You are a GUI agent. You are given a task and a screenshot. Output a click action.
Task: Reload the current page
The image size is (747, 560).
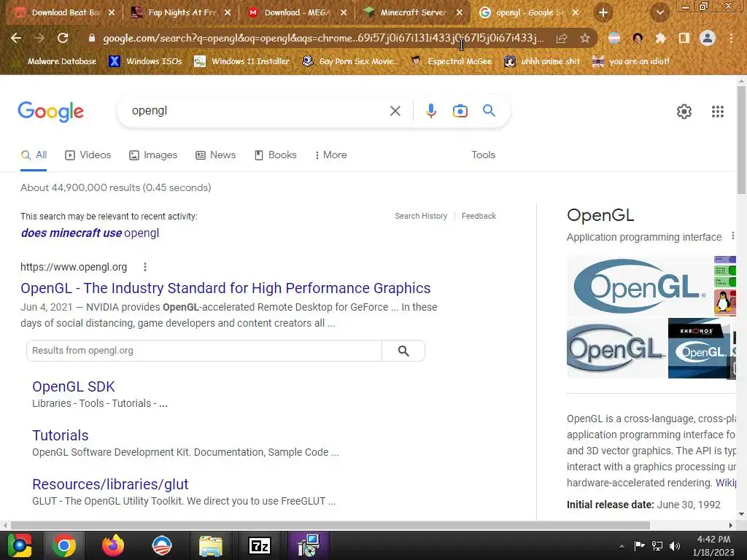pyautogui.click(x=63, y=38)
